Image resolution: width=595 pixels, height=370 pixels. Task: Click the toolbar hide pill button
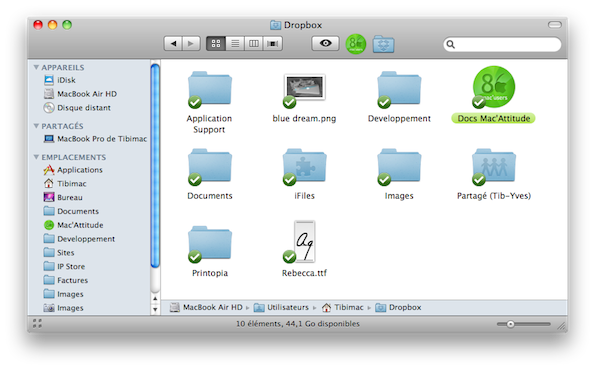tap(554, 25)
